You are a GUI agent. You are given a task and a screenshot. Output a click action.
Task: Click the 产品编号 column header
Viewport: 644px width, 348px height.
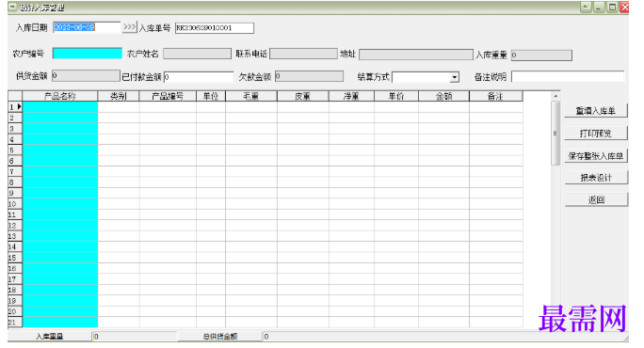[168, 96]
